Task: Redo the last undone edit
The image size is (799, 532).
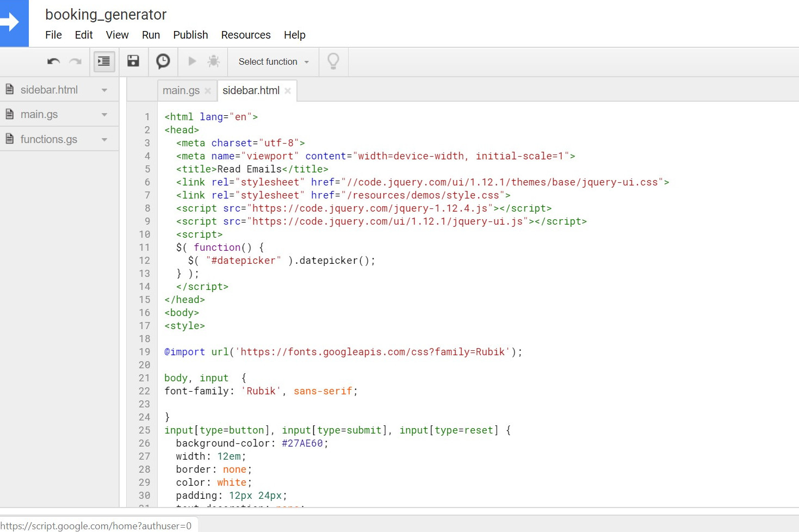Action: 75,61
